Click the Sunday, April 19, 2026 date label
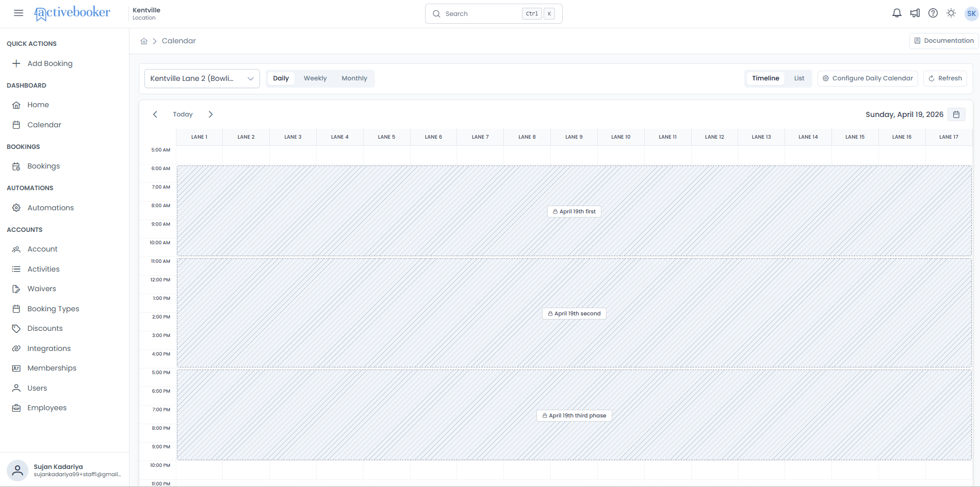Viewport: 980px width, 487px height. coord(904,114)
